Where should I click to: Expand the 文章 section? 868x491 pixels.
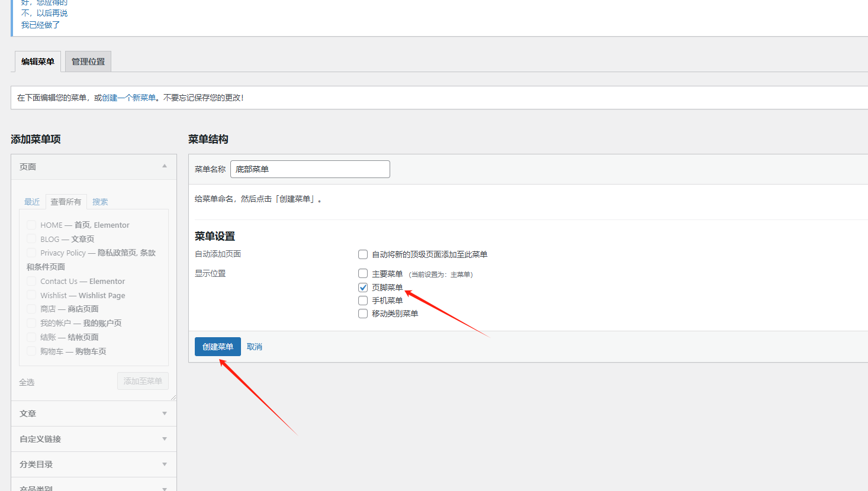(x=94, y=413)
